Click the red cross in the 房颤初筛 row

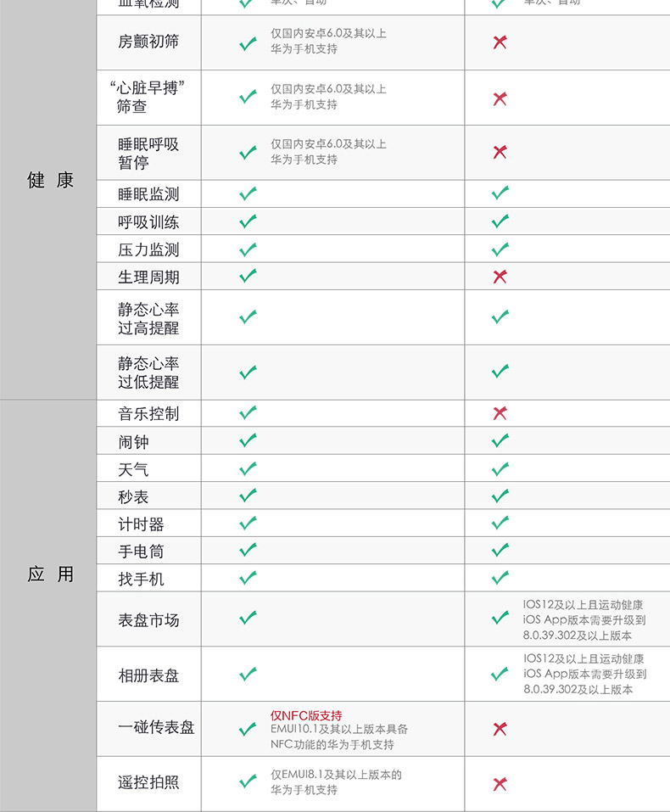[500, 42]
